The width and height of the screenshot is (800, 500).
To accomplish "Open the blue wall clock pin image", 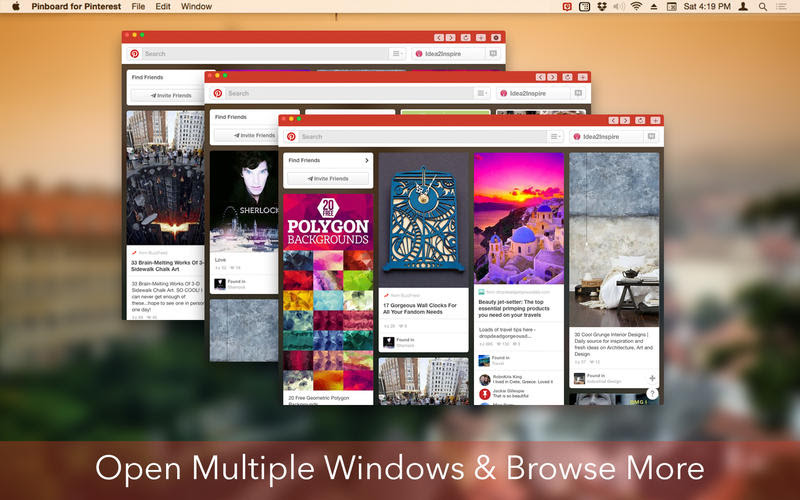I will (423, 220).
